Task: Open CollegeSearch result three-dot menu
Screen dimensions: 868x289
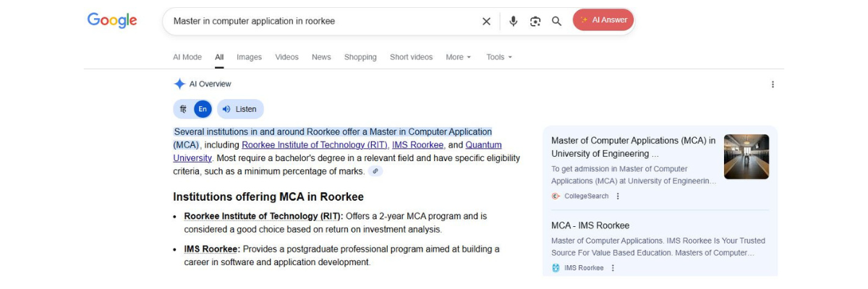Action: 618,196
